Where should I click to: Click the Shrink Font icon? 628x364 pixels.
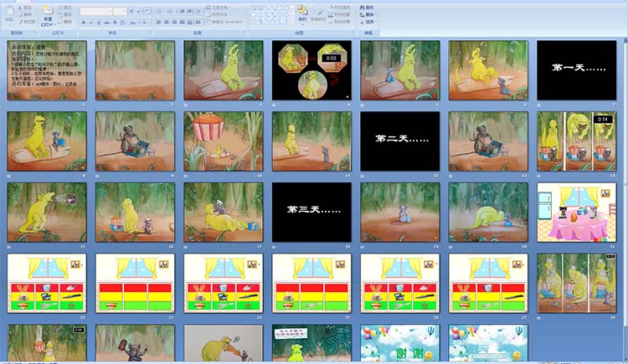[139, 11]
